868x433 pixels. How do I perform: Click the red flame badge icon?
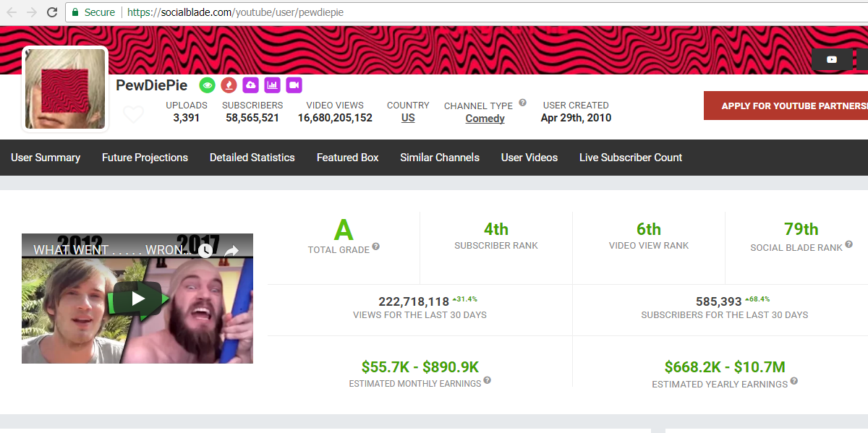229,85
